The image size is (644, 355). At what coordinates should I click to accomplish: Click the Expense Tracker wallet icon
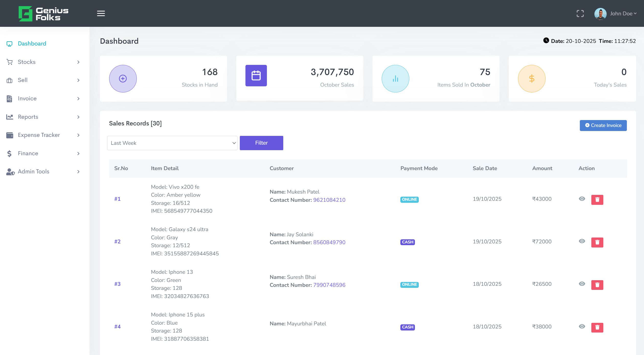point(9,135)
